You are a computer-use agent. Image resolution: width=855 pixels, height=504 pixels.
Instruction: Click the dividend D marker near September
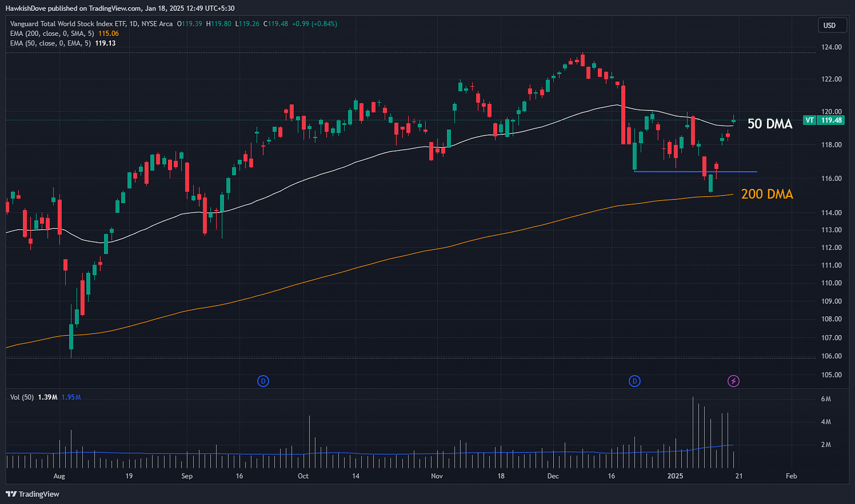click(x=263, y=381)
